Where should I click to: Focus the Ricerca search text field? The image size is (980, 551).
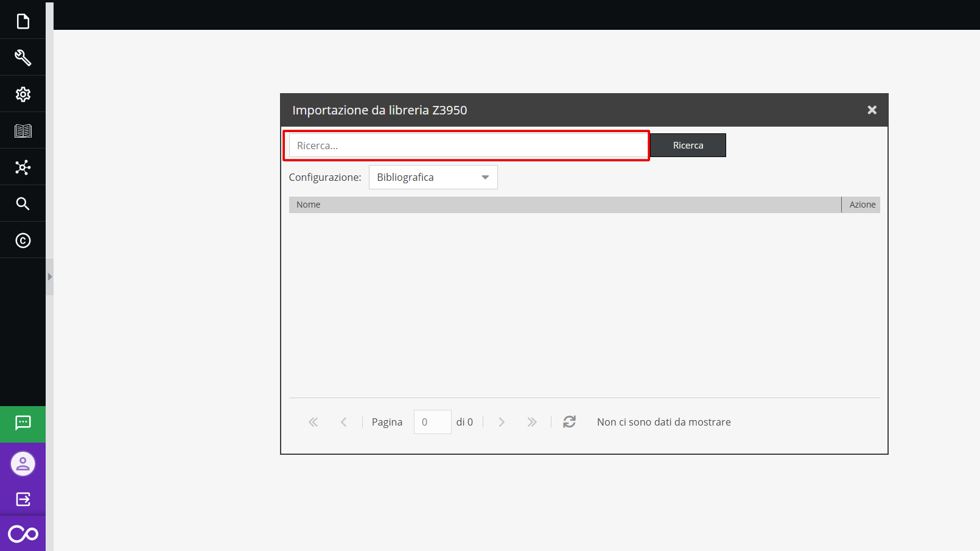click(467, 146)
